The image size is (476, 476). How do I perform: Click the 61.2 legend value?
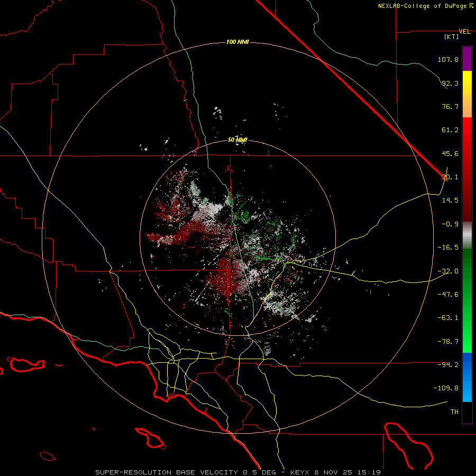pos(450,130)
